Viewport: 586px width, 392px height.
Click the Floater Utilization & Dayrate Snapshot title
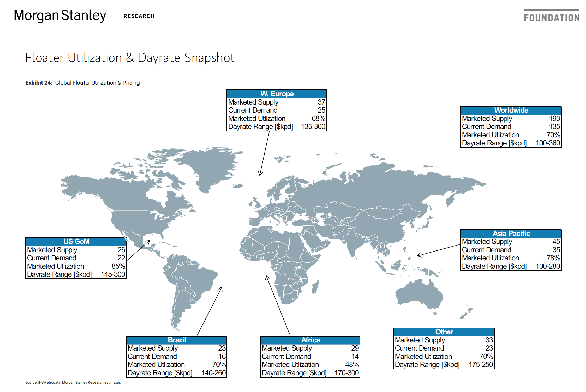click(130, 58)
